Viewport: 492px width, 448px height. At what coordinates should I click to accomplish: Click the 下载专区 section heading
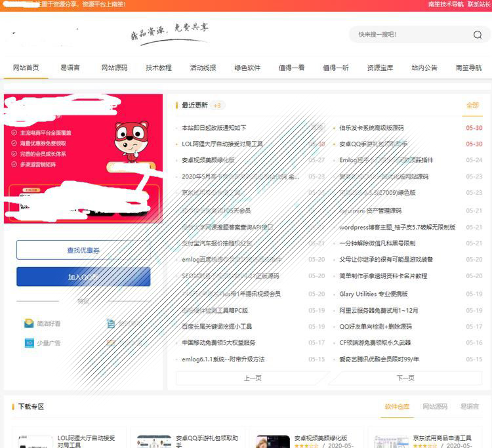point(31,407)
